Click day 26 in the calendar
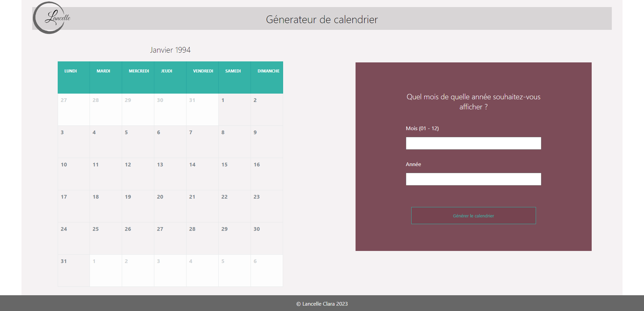The height and width of the screenshot is (311, 644). tap(138, 239)
